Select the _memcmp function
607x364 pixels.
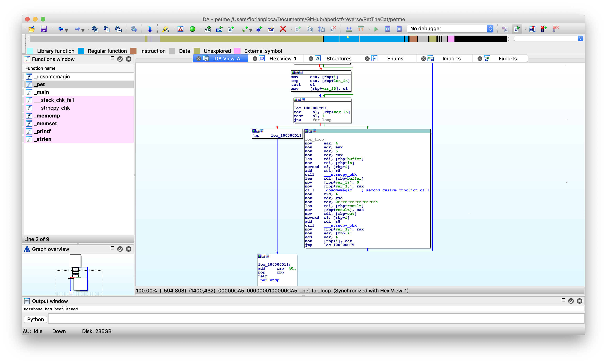click(78, 116)
